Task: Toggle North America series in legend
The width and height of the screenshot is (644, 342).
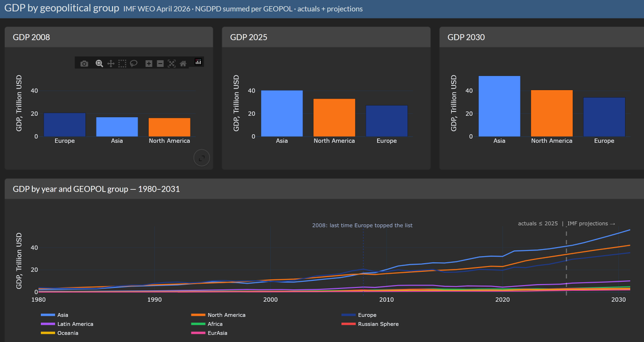Action: [218, 315]
